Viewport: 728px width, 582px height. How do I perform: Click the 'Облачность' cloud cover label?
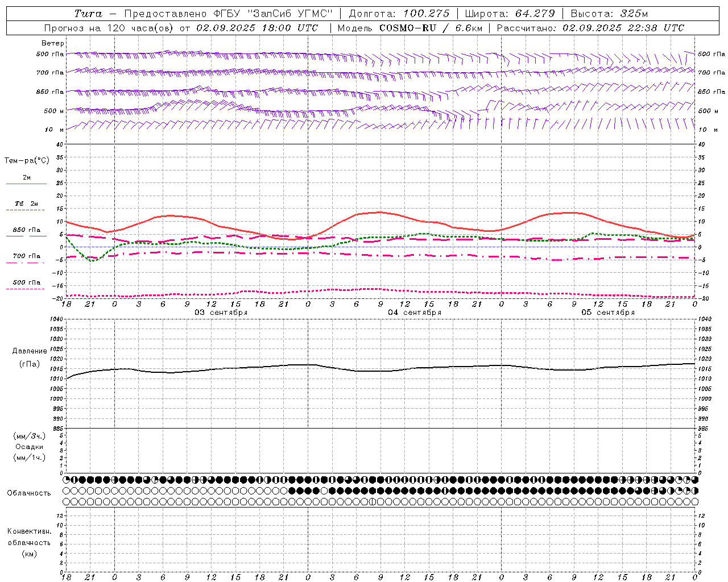(29, 493)
